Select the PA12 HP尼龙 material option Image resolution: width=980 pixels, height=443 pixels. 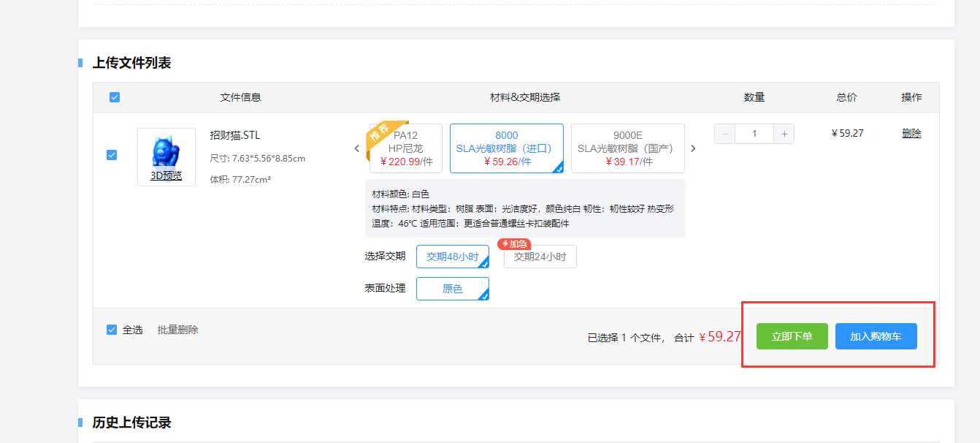point(407,148)
